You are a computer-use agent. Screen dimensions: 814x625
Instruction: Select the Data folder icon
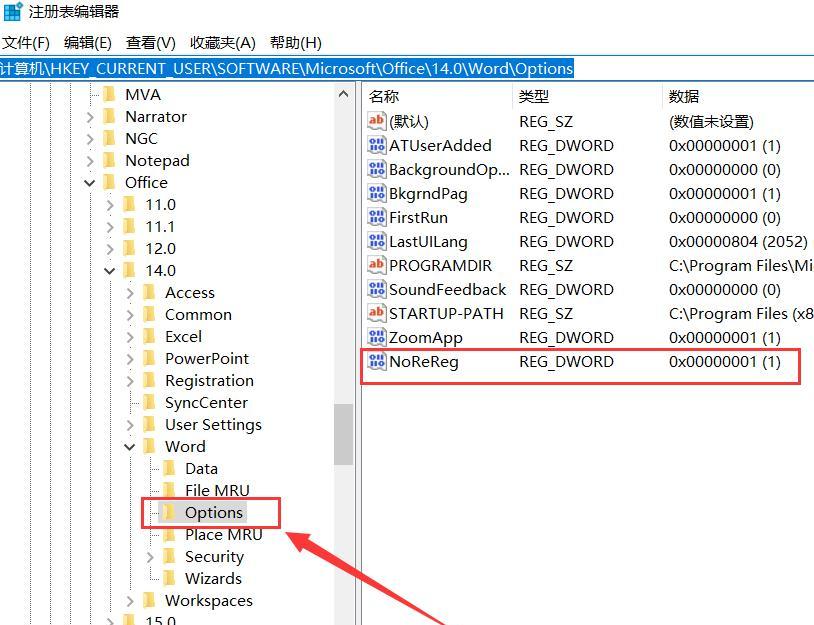click(x=169, y=468)
